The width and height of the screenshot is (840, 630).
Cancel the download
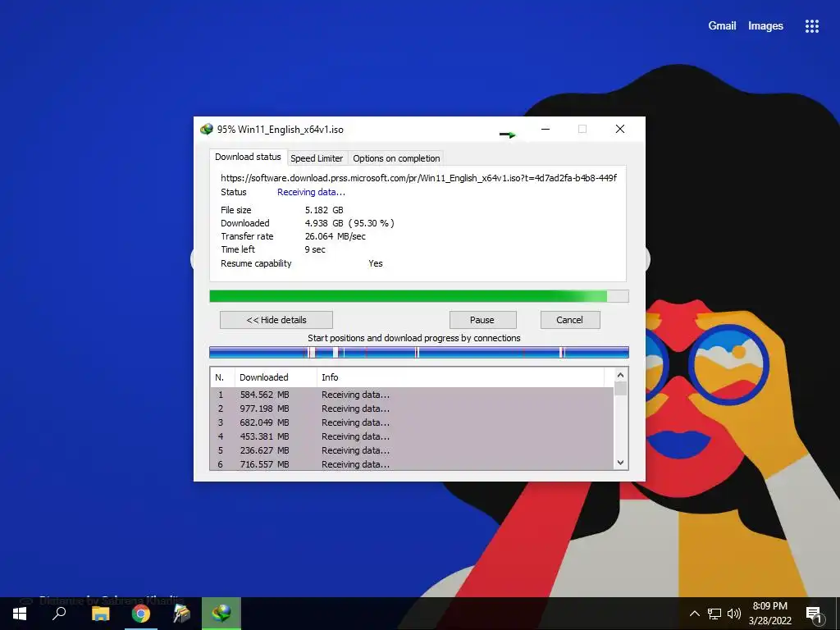(569, 320)
